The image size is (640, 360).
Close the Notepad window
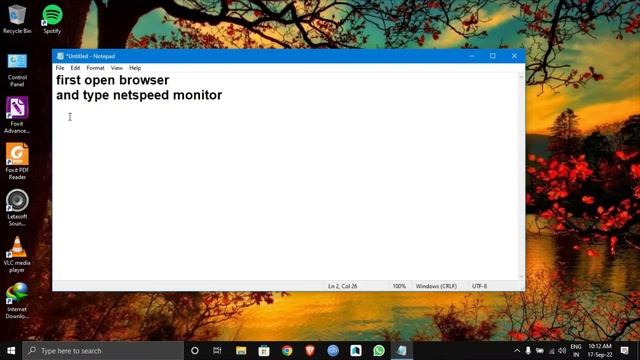pos(514,56)
